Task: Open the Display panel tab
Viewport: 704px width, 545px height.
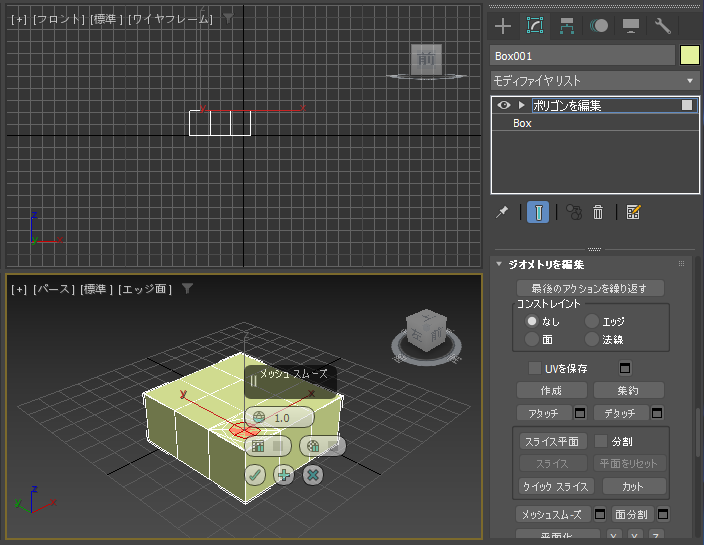Action: [x=630, y=26]
